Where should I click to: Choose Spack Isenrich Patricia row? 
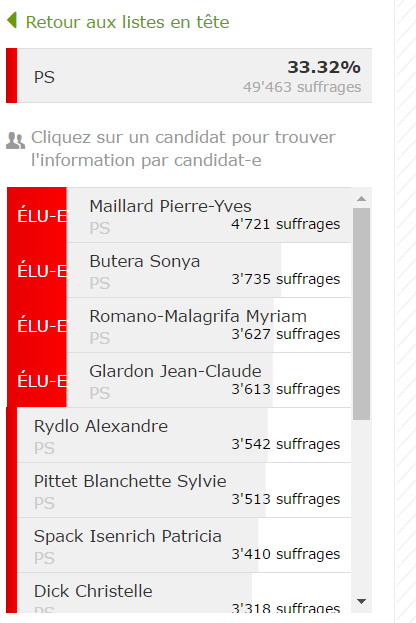coord(184,545)
